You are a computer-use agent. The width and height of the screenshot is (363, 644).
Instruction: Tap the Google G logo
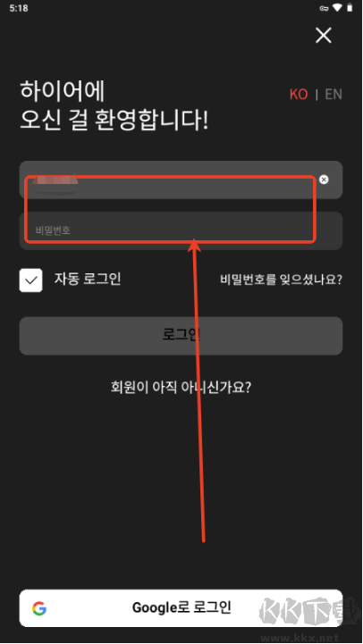pyautogui.click(x=39, y=608)
